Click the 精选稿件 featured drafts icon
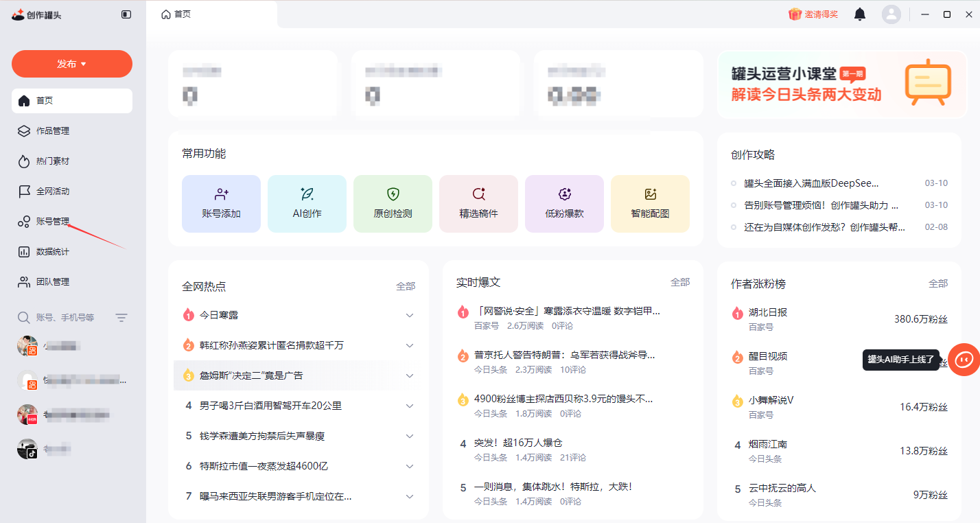 click(478, 203)
